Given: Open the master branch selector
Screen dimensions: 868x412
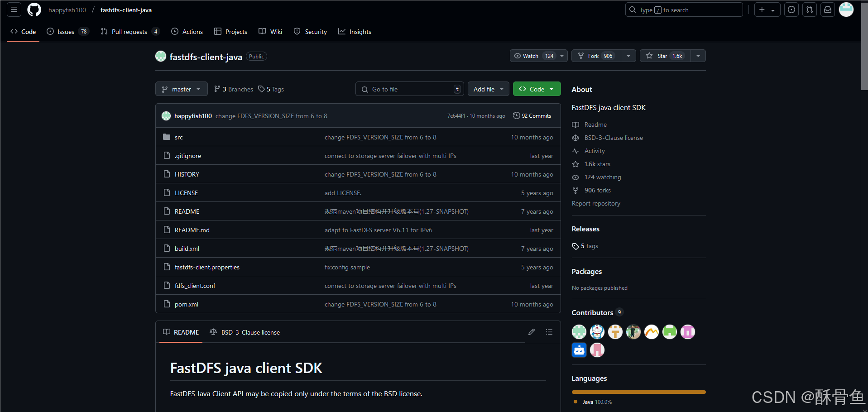Looking at the screenshot, I should [x=182, y=89].
